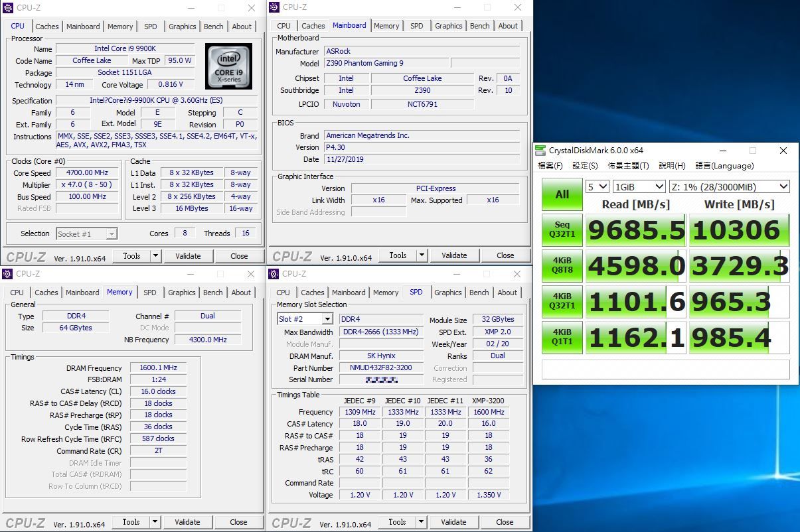Click the Core Speed value 4700.00 MHz
This screenshot has height=532, width=800.
88,172
